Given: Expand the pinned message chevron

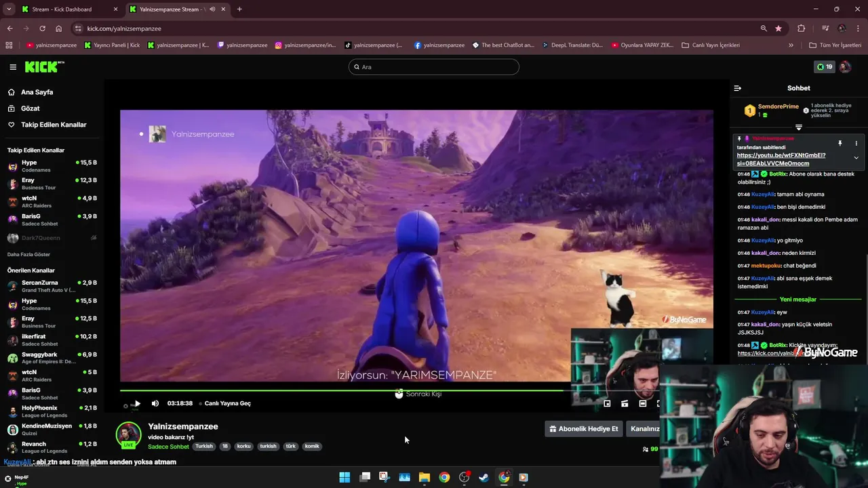Looking at the screenshot, I should (x=856, y=158).
